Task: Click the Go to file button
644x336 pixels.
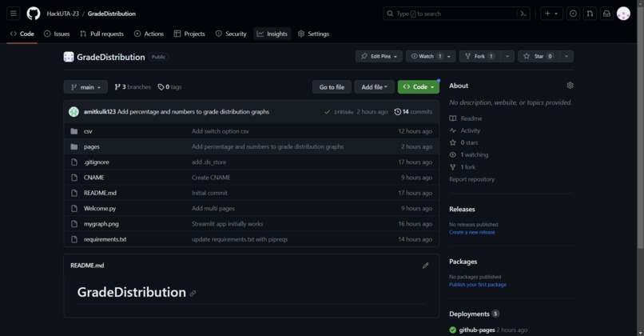Action: [332, 86]
